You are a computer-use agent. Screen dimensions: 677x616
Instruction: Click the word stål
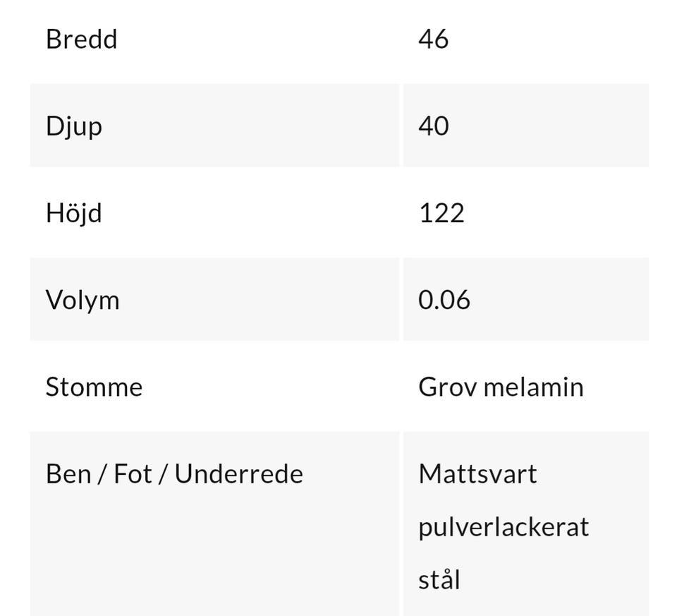coord(439,579)
